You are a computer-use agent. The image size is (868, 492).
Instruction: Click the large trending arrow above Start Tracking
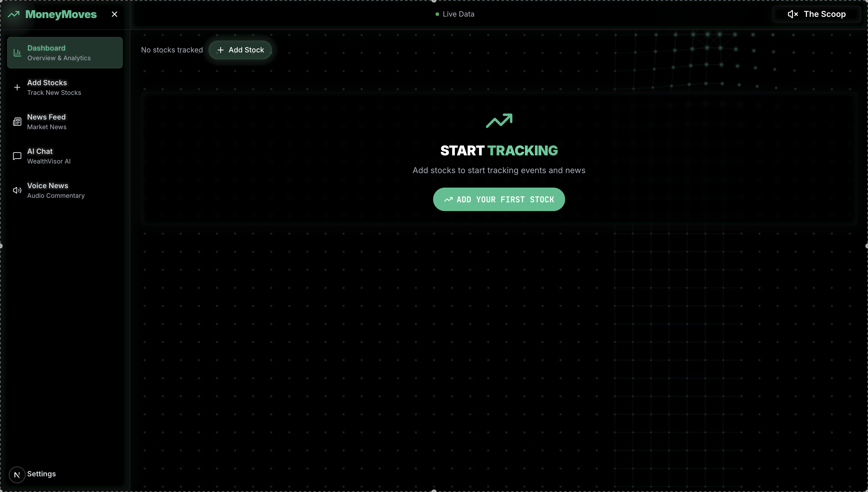click(x=499, y=121)
